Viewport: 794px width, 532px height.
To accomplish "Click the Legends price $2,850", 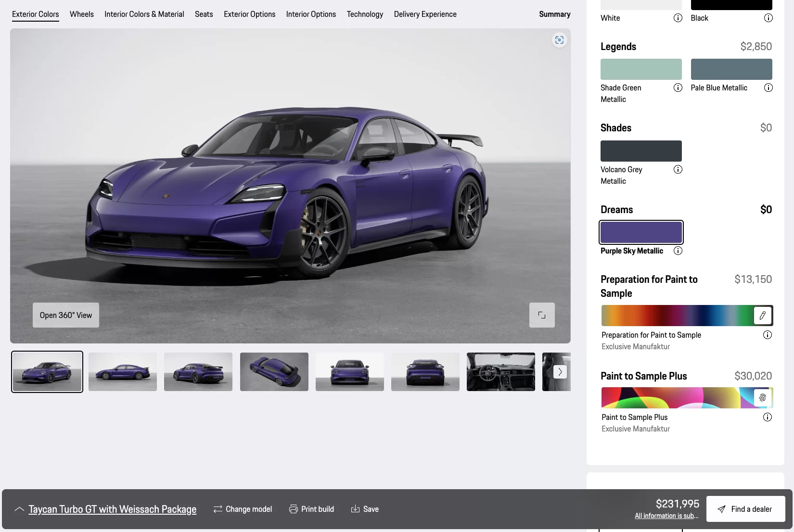I will click(x=756, y=47).
